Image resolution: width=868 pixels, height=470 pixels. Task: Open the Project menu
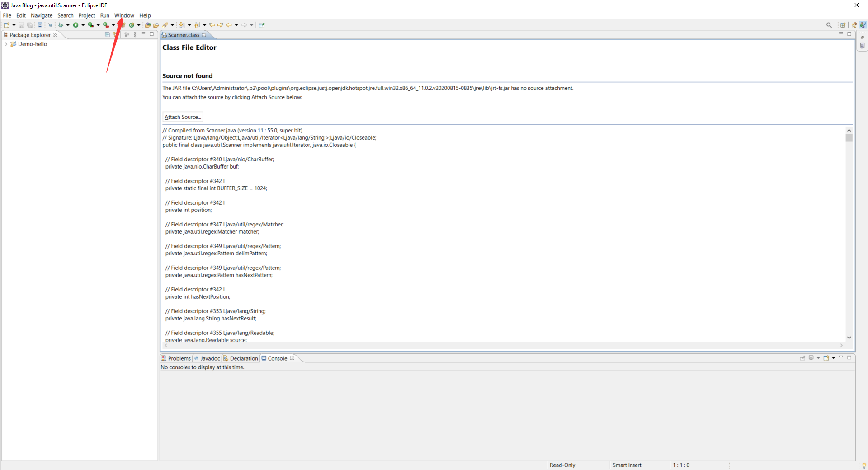(x=87, y=15)
